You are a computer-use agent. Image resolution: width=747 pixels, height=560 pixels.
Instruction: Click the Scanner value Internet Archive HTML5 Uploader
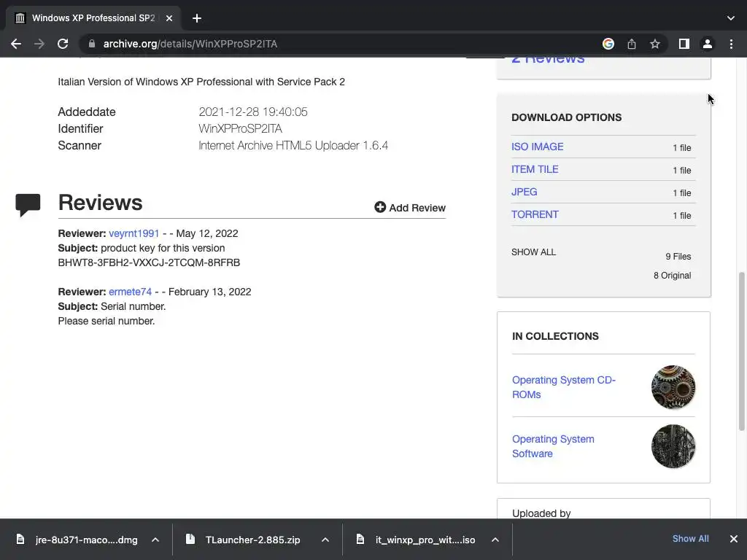coord(293,145)
